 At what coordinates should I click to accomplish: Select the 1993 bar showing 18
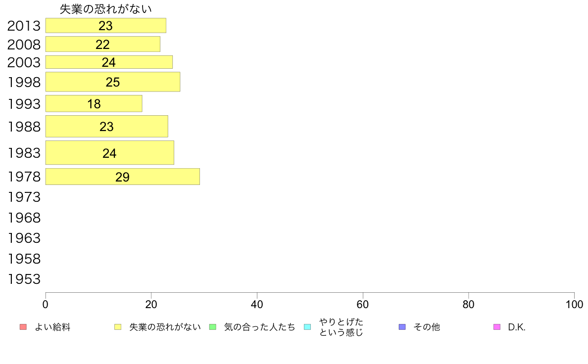pos(94,103)
